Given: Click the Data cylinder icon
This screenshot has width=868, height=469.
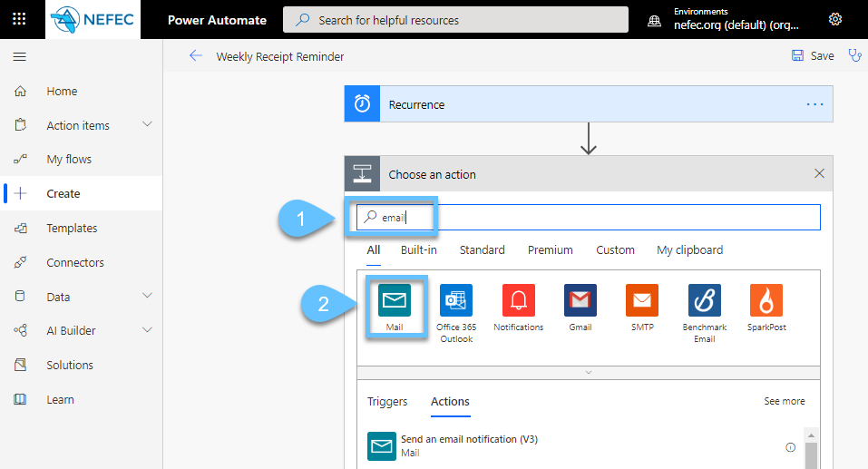Looking at the screenshot, I should (x=20, y=297).
